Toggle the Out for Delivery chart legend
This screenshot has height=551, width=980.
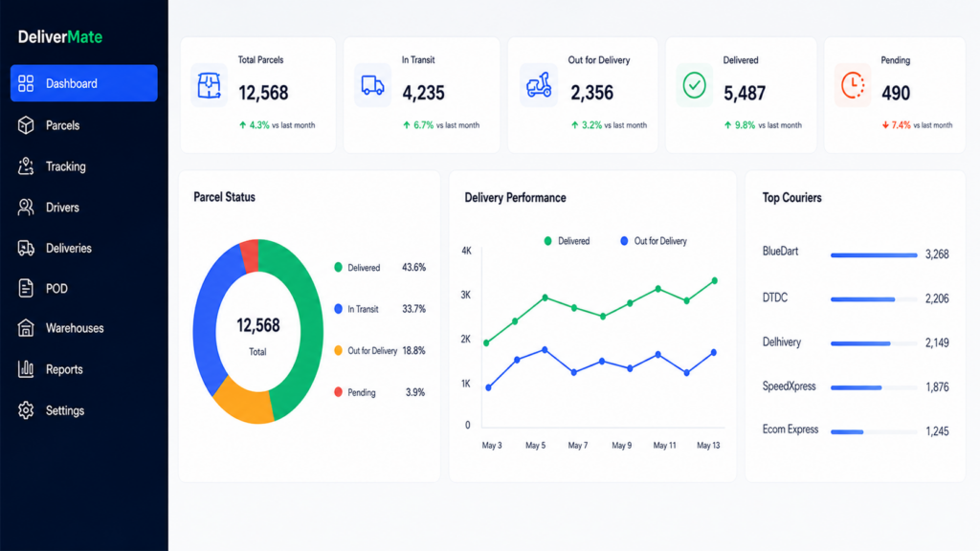[654, 241]
